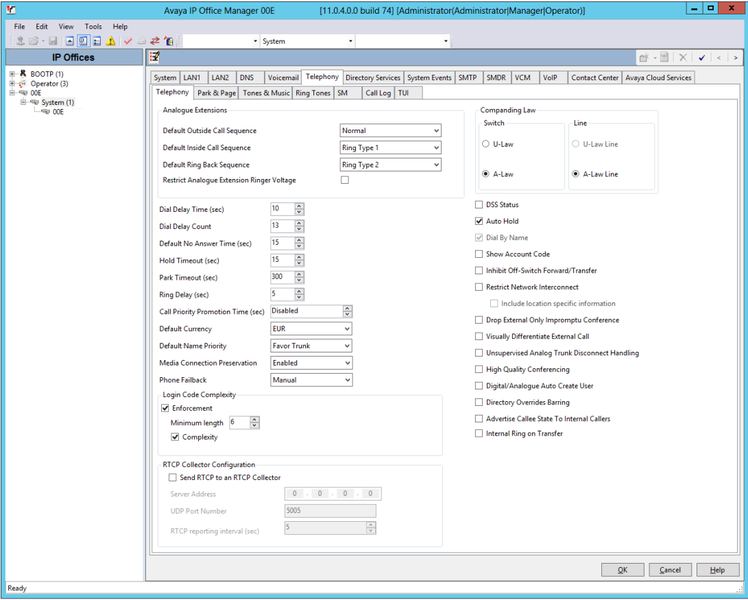Click the blue checkmark validate record icon
Viewport: 748px width, 600px height.
(x=701, y=58)
